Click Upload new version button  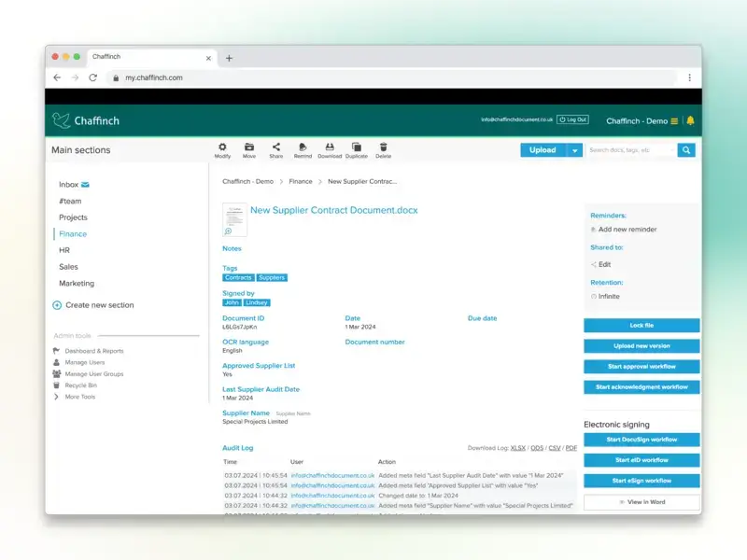[x=641, y=345]
